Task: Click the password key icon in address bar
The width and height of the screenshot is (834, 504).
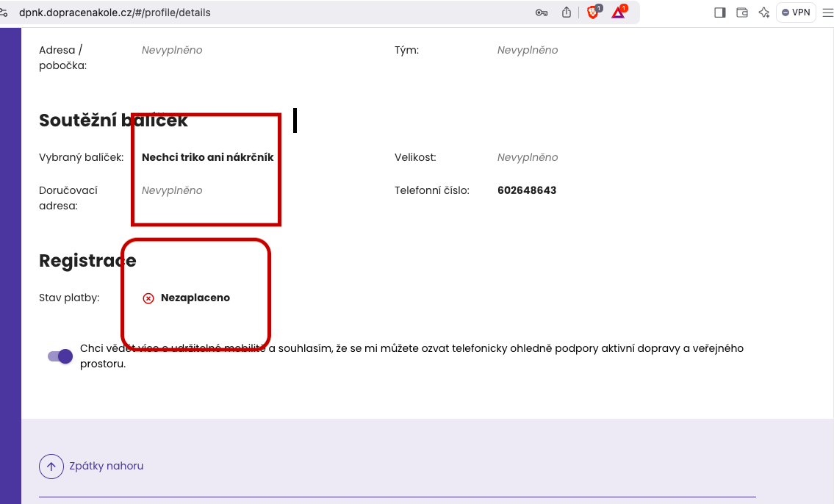Action: pos(542,12)
